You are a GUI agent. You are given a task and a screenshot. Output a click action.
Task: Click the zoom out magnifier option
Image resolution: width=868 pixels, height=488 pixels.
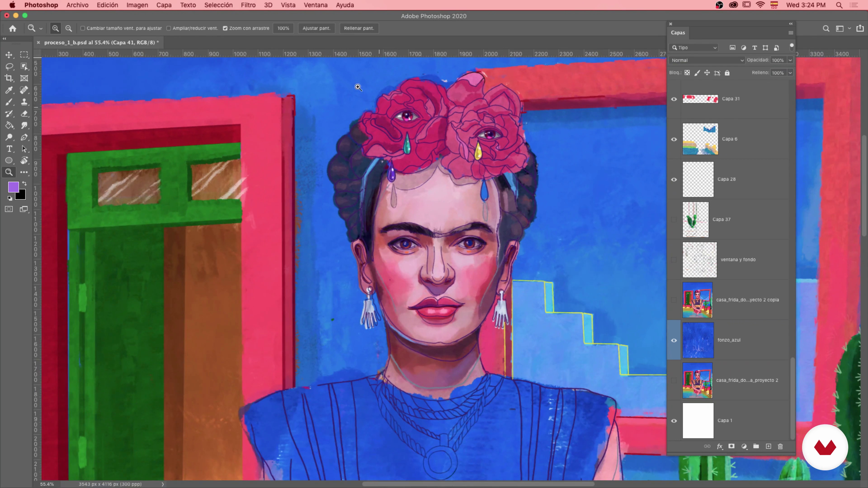(68, 28)
